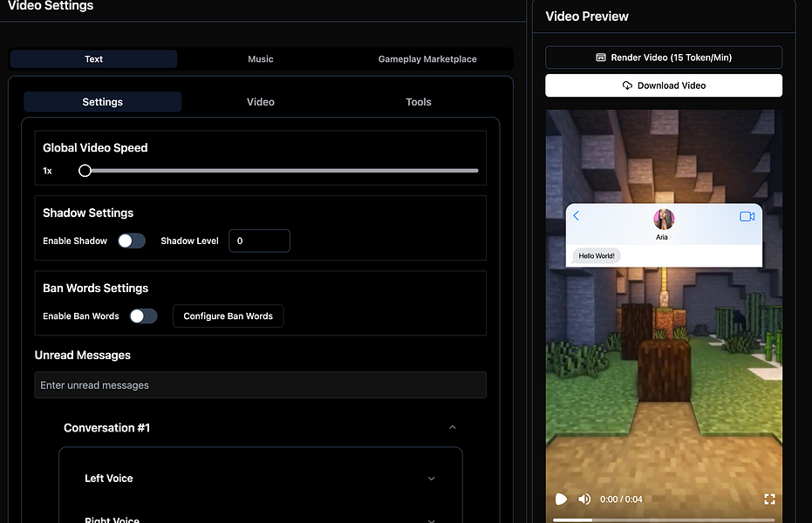Play the video preview

[x=561, y=499]
